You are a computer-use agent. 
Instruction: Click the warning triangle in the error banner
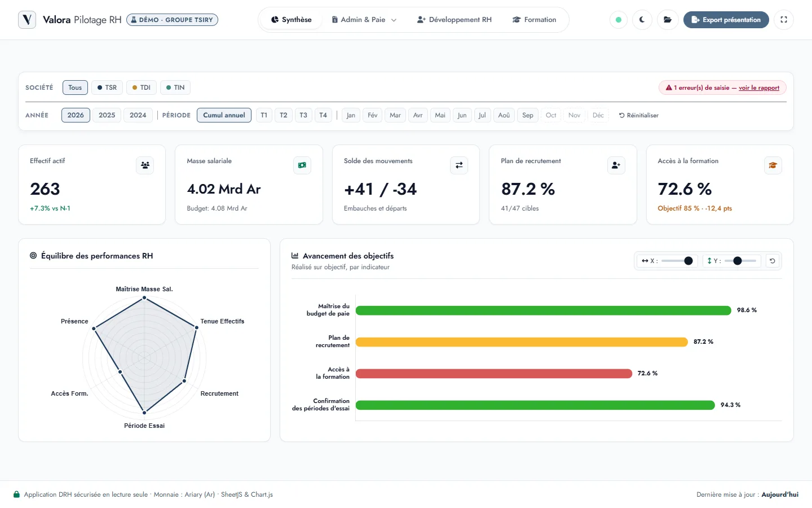pos(669,87)
